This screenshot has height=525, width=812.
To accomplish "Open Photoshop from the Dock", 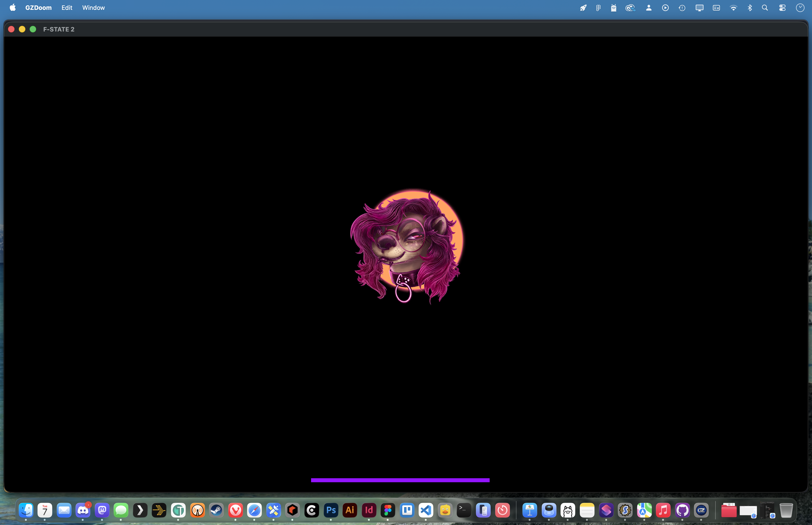I will click(331, 510).
